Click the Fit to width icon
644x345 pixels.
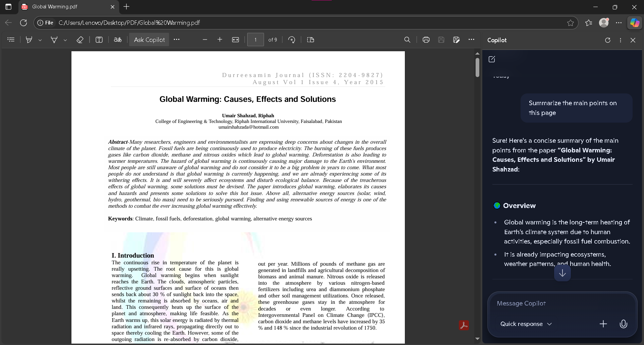(x=235, y=40)
